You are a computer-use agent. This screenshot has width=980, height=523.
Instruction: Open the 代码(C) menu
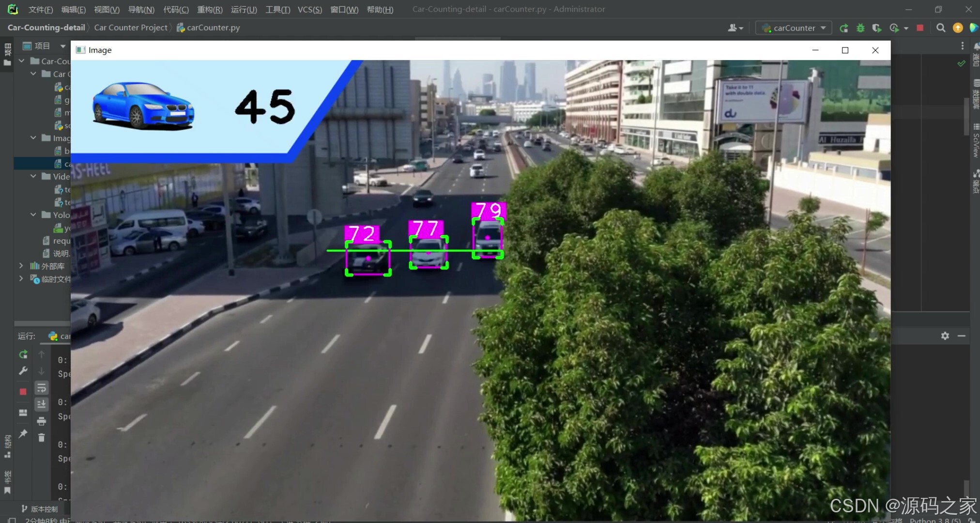tap(176, 9)
